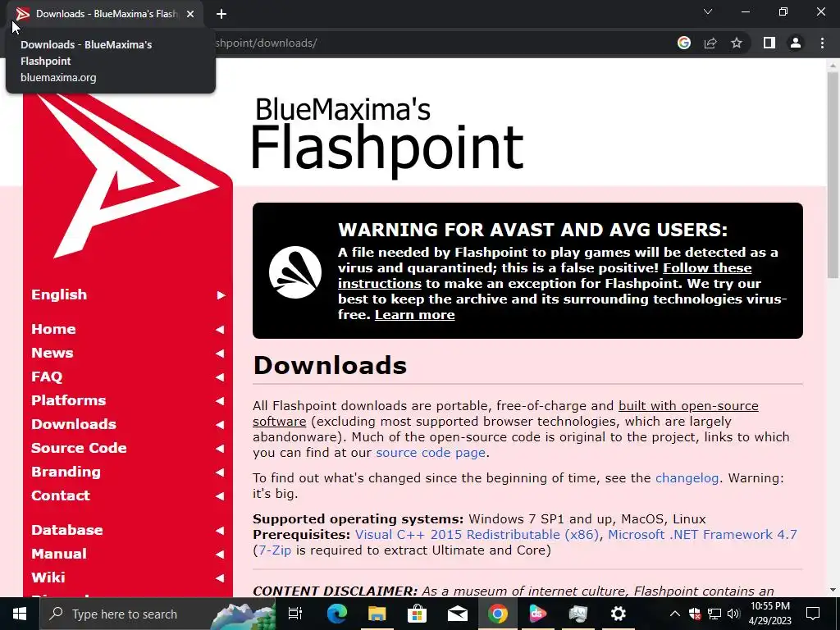Click the arrow beside Branding
Viewport: 840px width, 630px height.
[x=220, y=472]
